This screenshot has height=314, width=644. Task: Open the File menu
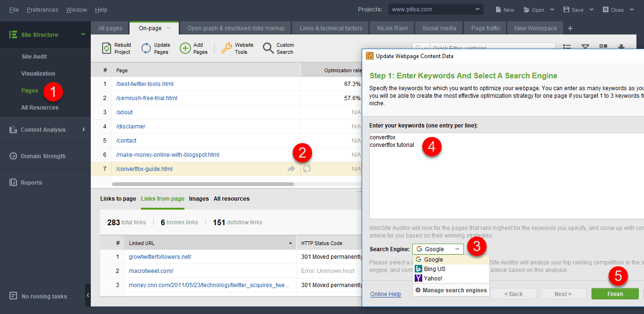(x=14, y=9)
